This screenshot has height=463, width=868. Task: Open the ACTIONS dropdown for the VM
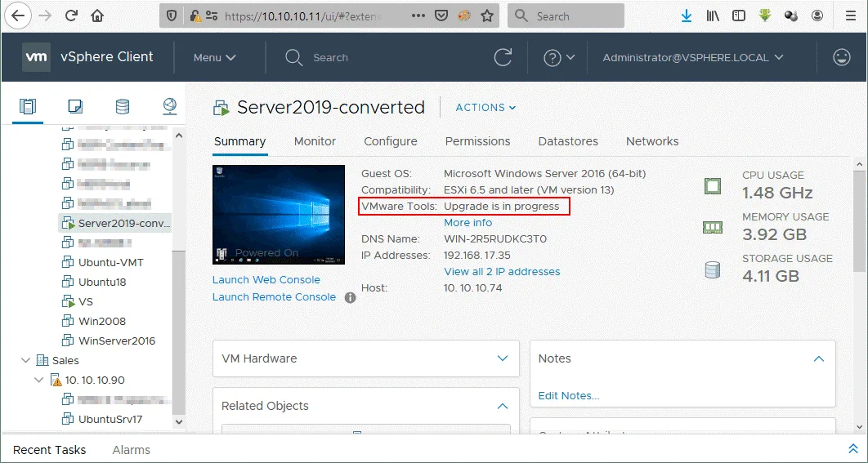(x=485, y=108)
